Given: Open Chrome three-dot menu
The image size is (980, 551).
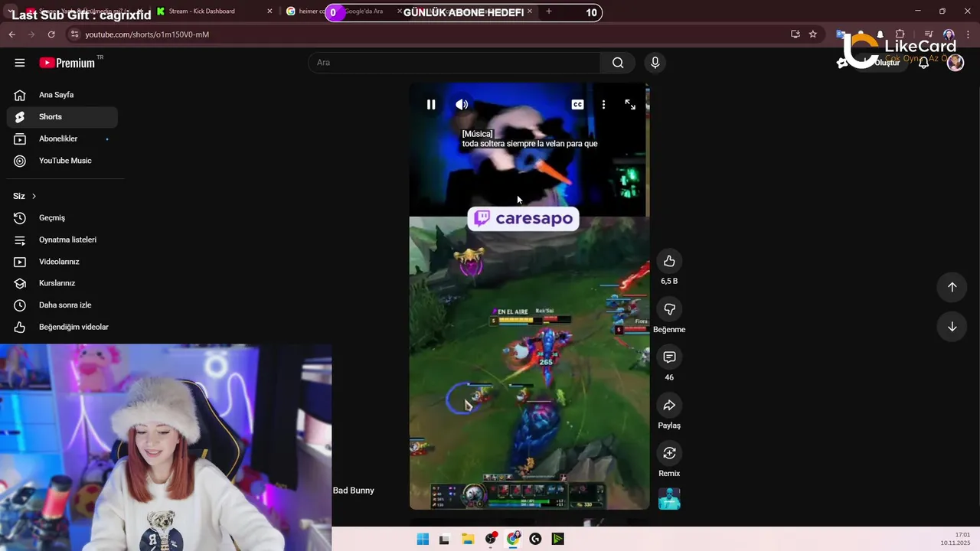Looking at the screenshot, I should 969,34.
